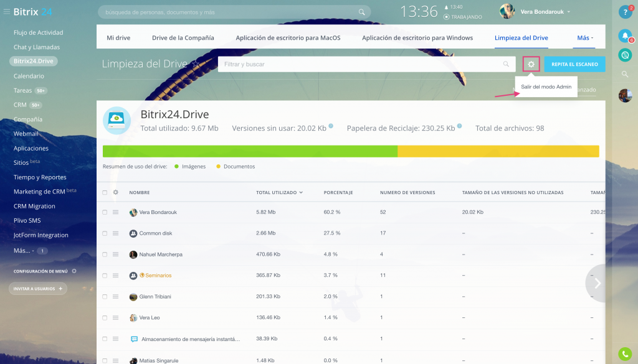Open the Bitrix24.Drive sidebar item
638x364 pixels.
click(x=34, y=61)
